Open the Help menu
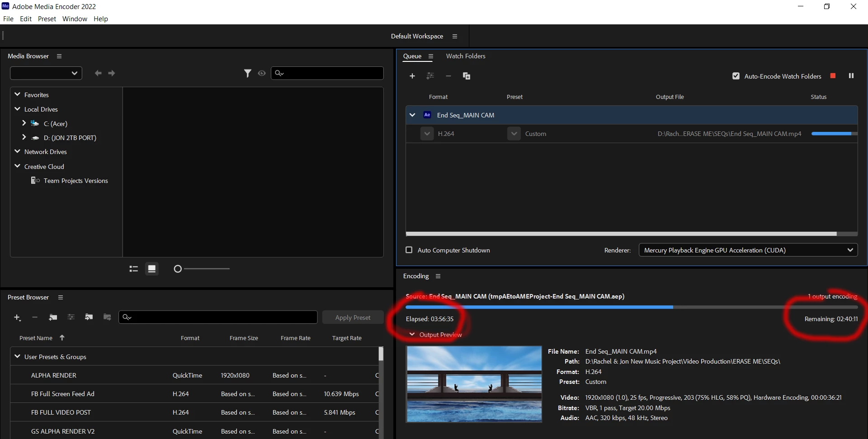The height and width of the screenshot is (439, 868). coord(101,19)
